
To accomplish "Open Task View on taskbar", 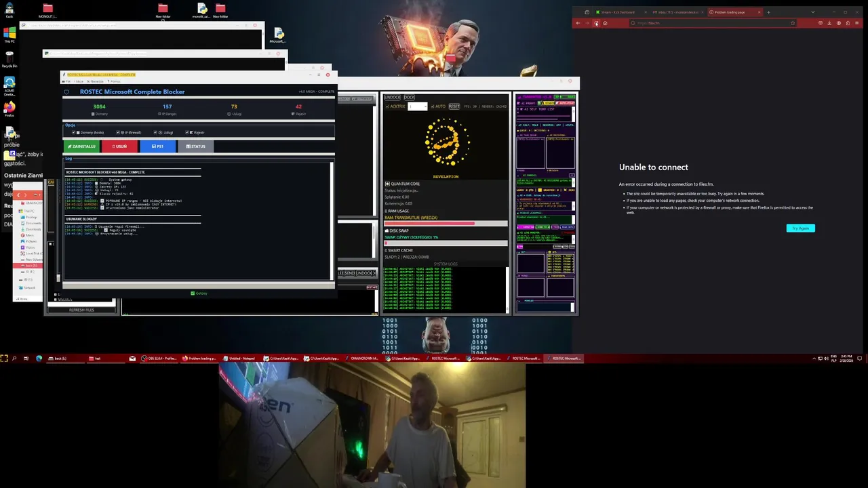I will [x=26, y=358].
